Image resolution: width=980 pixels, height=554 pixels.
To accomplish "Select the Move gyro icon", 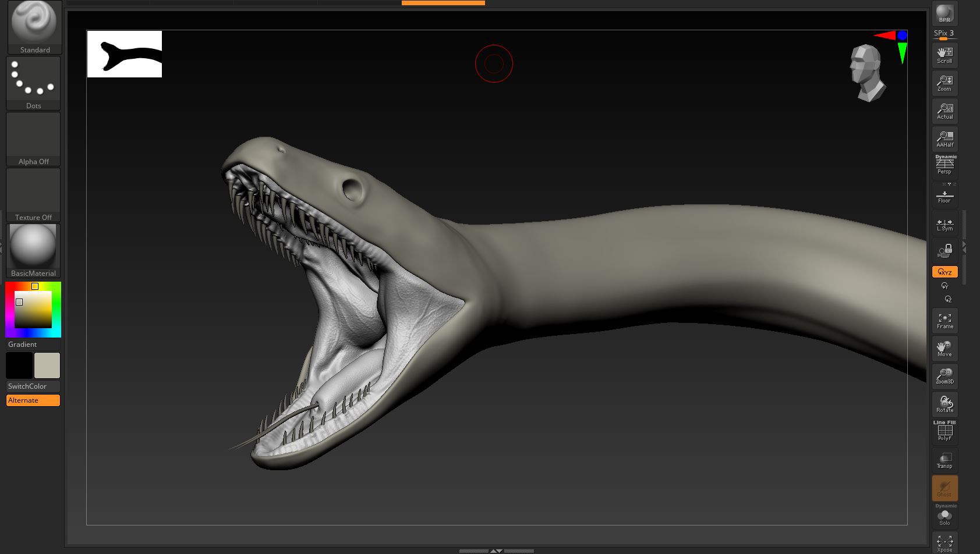I will tap(944, 347).
